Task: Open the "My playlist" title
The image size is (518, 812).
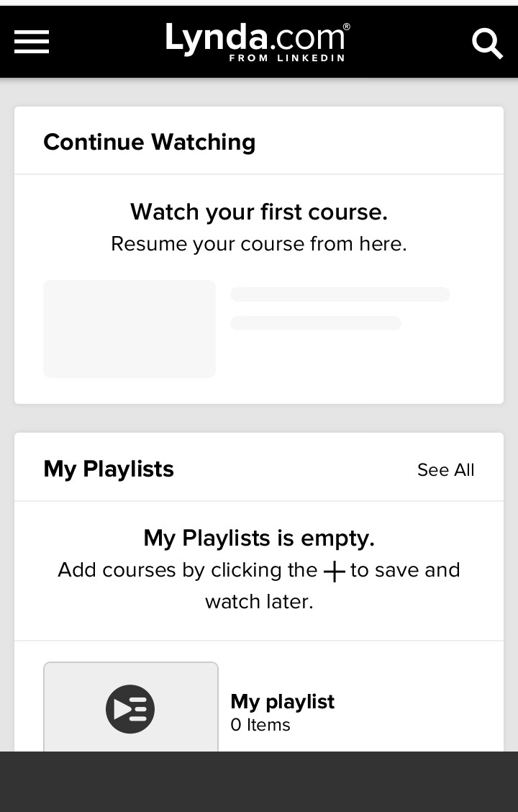Action: point(282,701)
